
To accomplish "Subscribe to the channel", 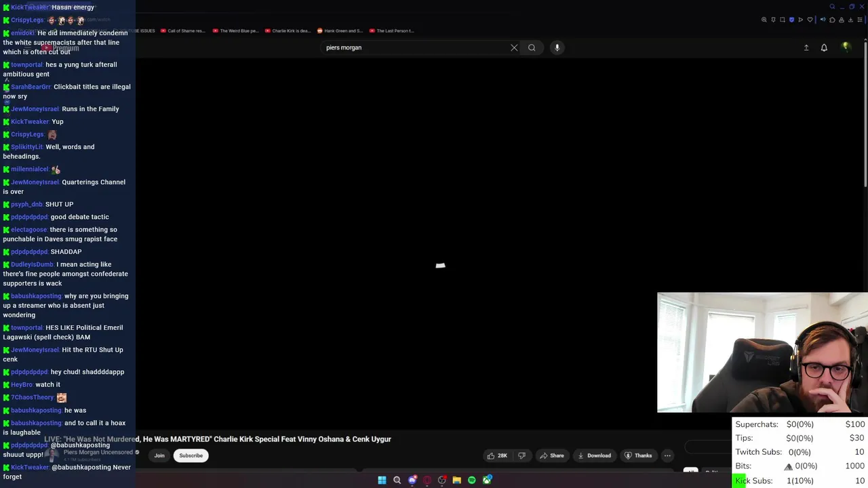I will (x=191, y=455).
